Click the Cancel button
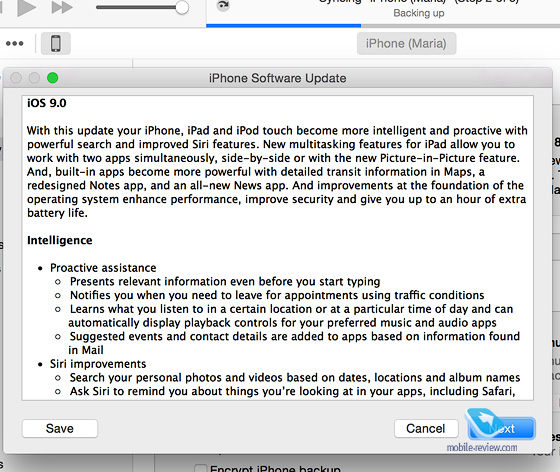The height and width of the screenshot is (472, 560). tap(426, 428)
